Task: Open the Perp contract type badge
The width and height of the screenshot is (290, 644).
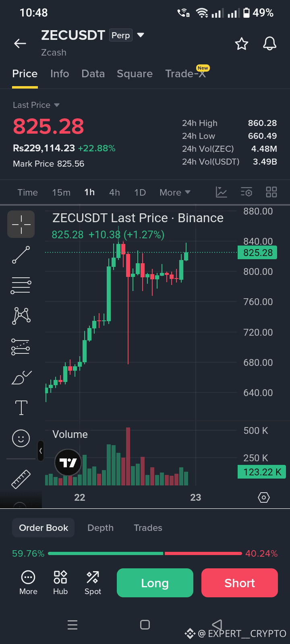Action: point(121,35)
